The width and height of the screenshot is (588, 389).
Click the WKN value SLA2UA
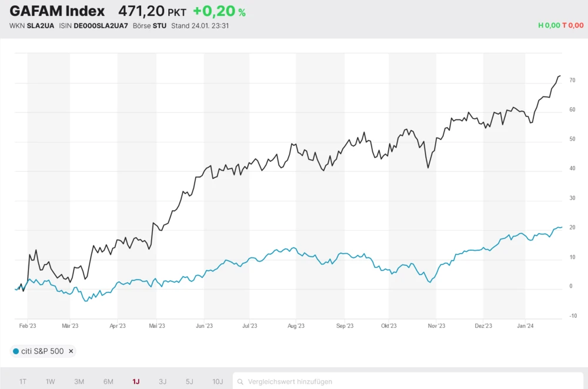[x=41, y=26]
